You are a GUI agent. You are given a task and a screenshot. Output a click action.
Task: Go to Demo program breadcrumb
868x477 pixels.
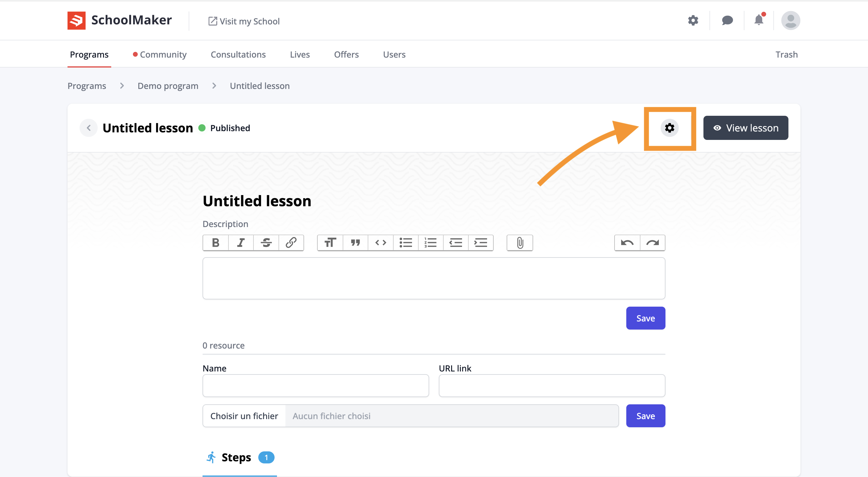click(168, 86)
